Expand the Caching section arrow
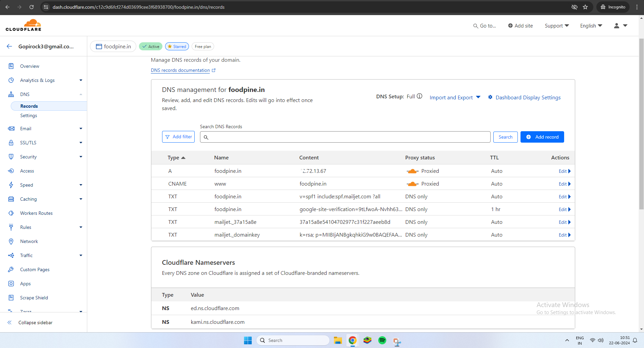 [x=81, y=199]
